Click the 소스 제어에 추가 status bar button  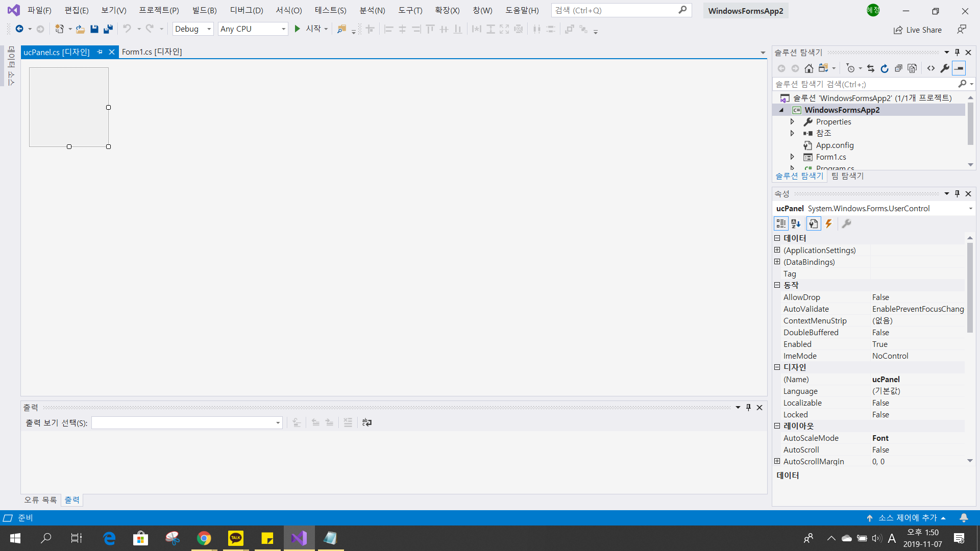pos(907,518)
